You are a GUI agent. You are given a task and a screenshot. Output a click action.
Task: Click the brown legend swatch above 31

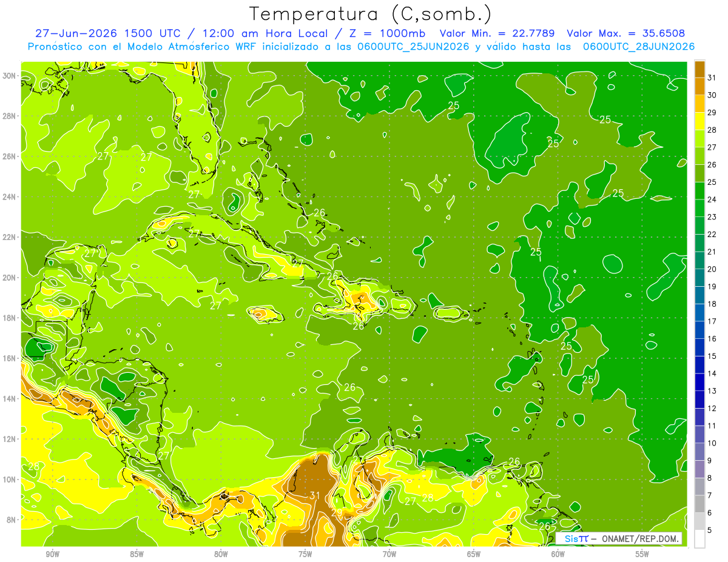[x=699, y=69]
